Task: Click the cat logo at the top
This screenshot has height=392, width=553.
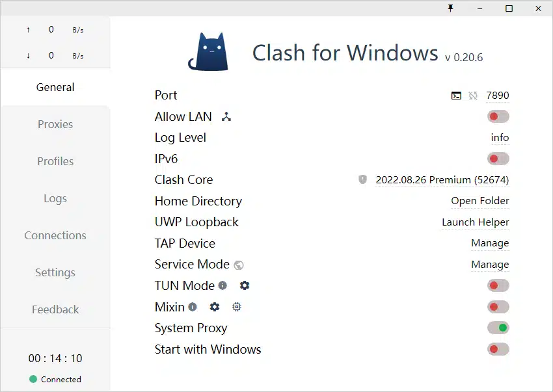Action: tap(209, 49)
